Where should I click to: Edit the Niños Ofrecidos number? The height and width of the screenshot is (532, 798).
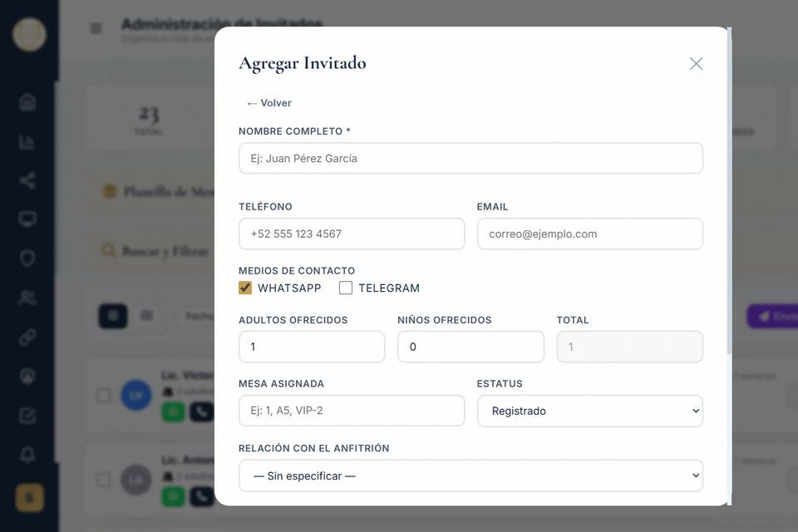[x=470, y=347]
